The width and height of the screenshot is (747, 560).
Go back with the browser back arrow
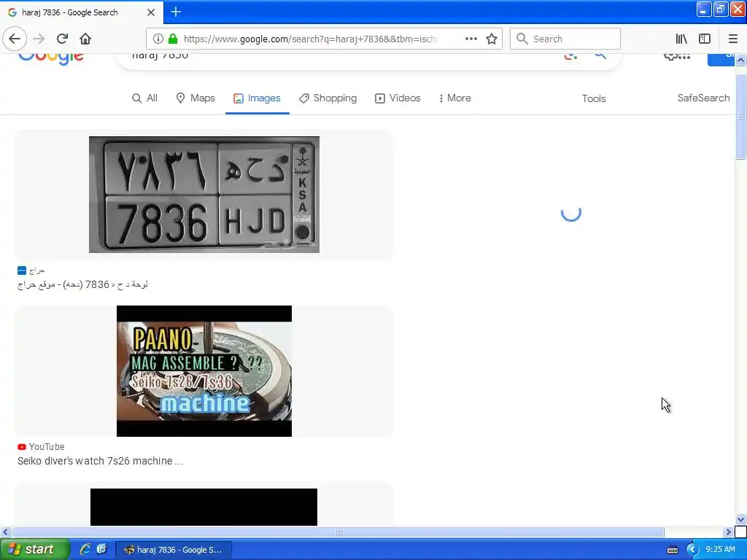(15, 39)
